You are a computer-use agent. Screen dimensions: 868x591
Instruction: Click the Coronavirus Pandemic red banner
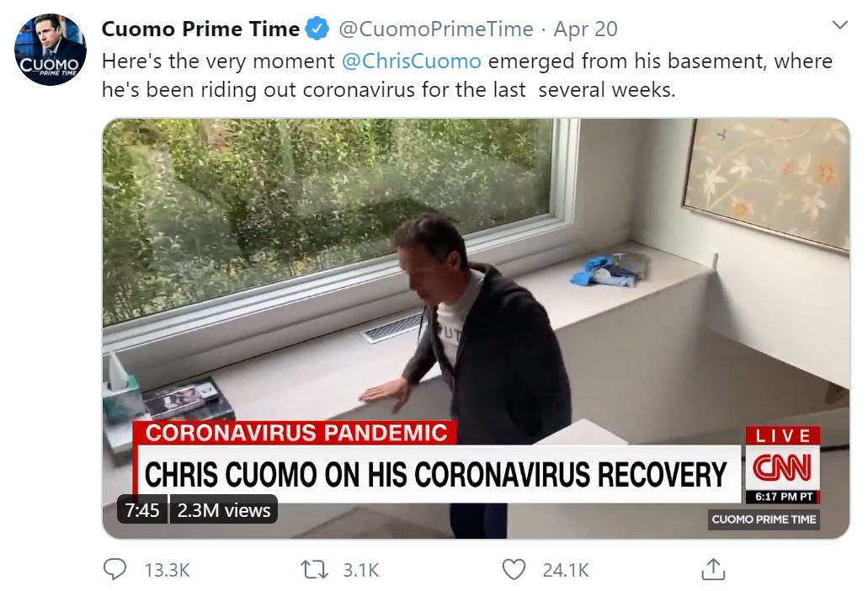(295, 433)
